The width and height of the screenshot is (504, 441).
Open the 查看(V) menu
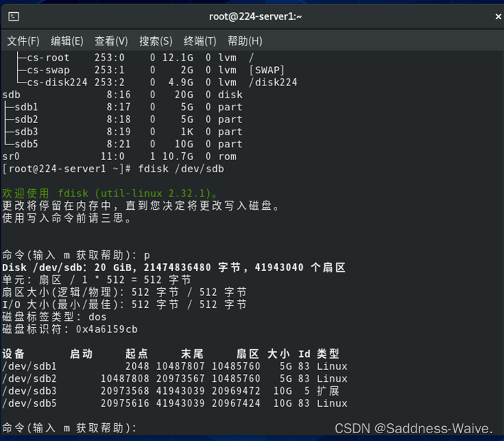click(x=111, y=41)
